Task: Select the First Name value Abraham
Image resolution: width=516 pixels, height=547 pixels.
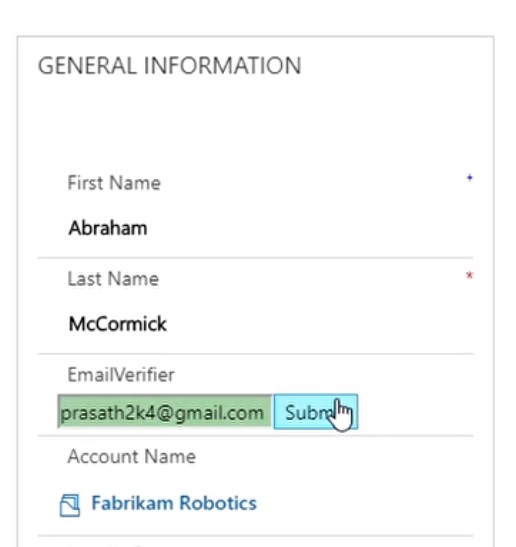Action: click(x=108, y=228)
